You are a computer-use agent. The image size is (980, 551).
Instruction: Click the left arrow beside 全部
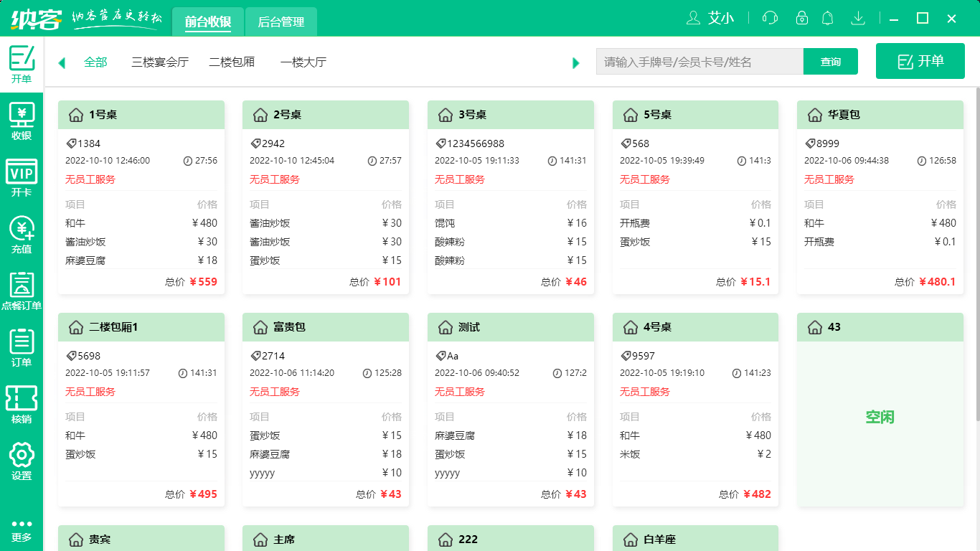pyautogui.click(x=61, y=62)
